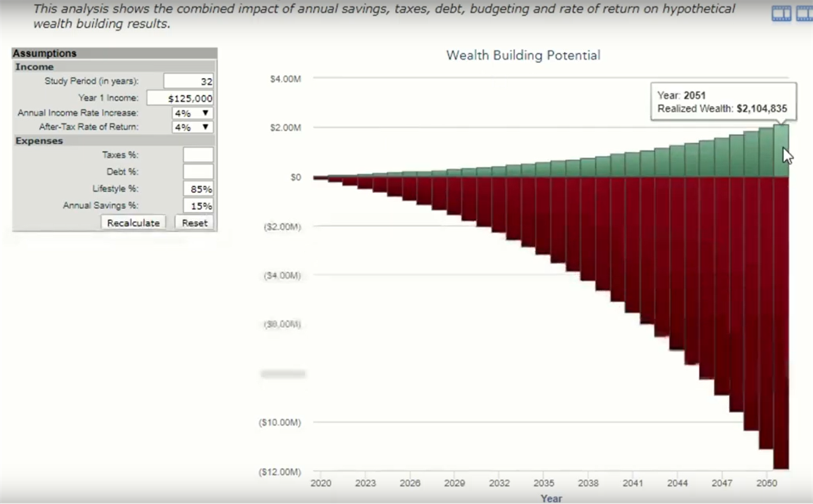Click the Assumptions panel header
The image size is (813, 504).
[x=114, y=53]
